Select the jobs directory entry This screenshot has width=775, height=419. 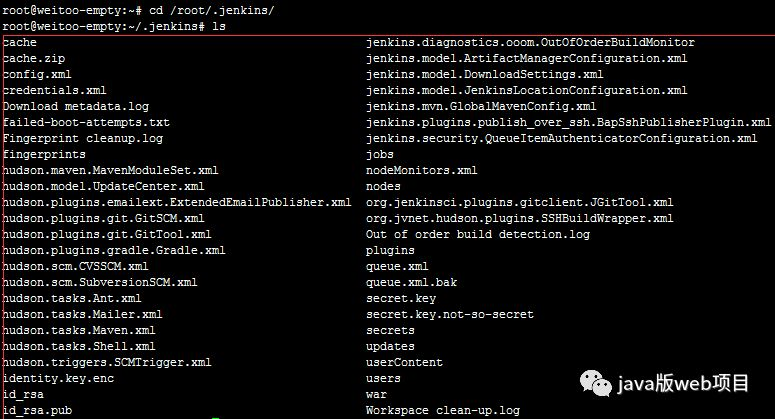coord(380,154)
